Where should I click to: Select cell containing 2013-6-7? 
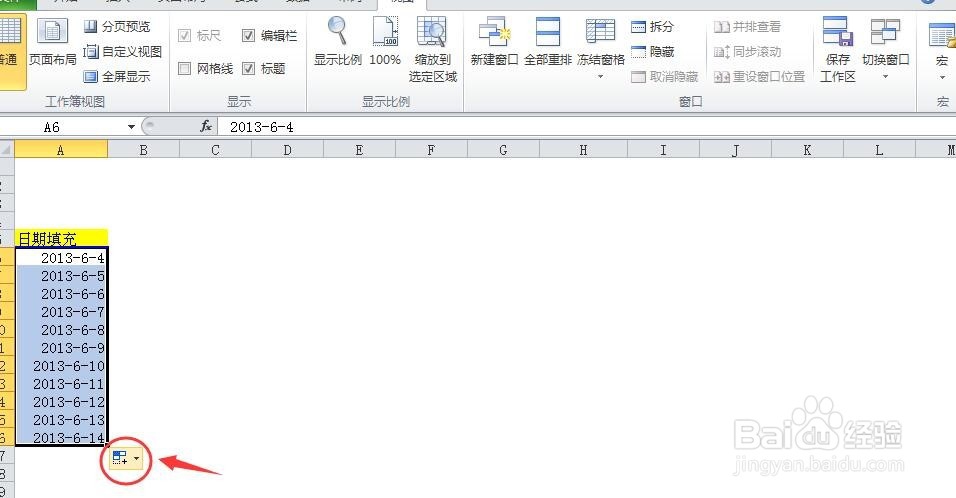(x=61, y=311)
